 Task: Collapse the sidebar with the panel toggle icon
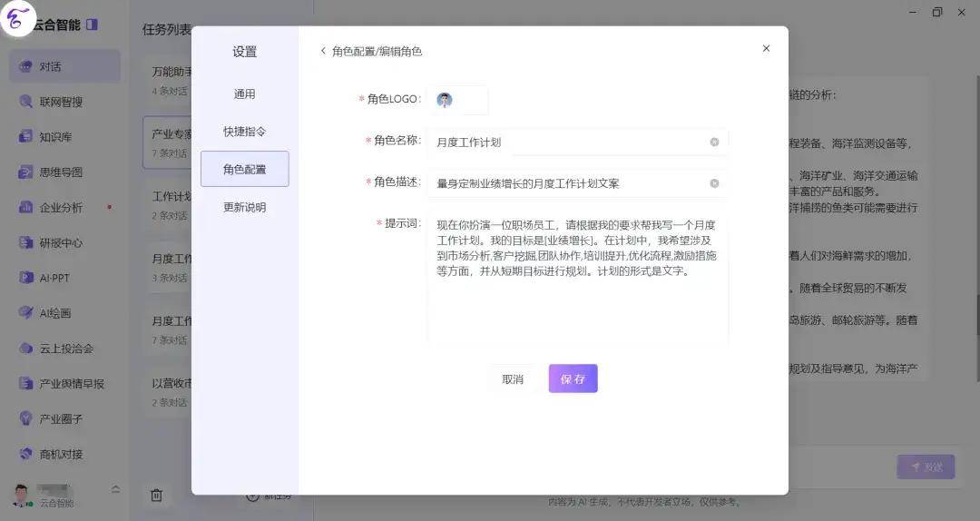[92, 25]
